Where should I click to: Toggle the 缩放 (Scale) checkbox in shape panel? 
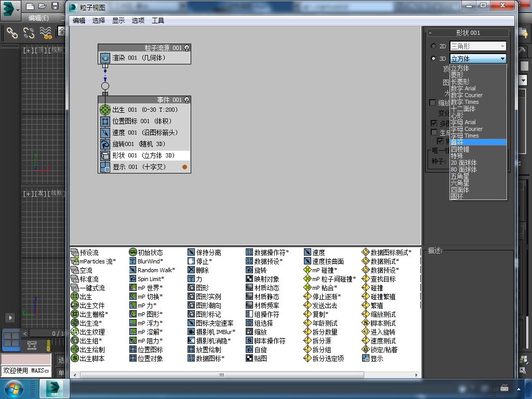pyautogui.click(x=433, y=102)
